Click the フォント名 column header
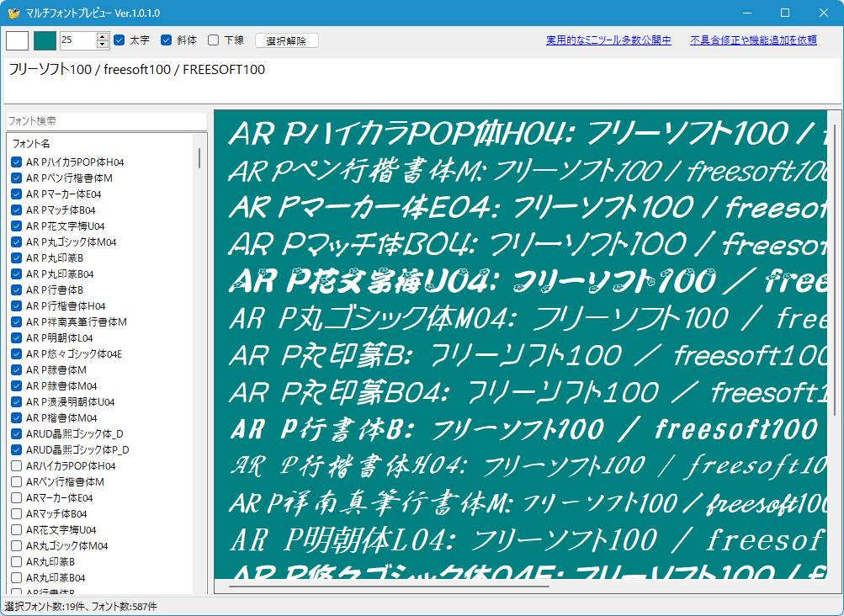This screenshot has height=616, width=844. pos(31,144)
